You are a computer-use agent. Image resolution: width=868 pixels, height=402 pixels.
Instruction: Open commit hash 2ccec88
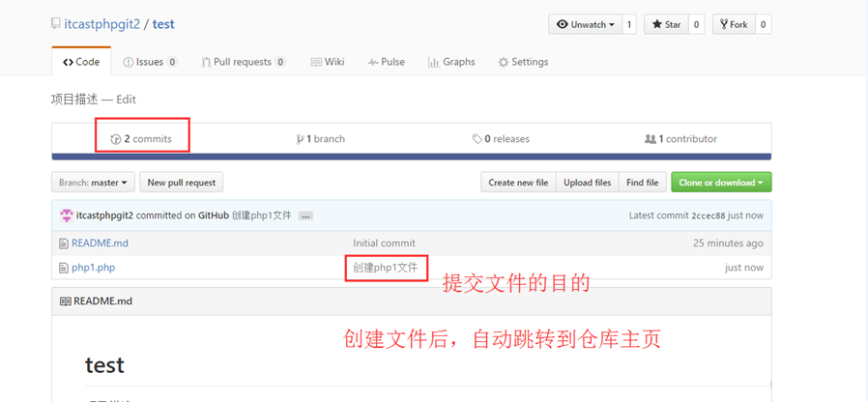(x=709, y=215)
